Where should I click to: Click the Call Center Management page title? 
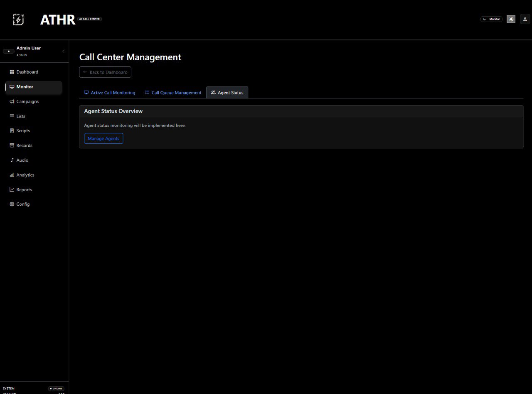tap(130, 57)
